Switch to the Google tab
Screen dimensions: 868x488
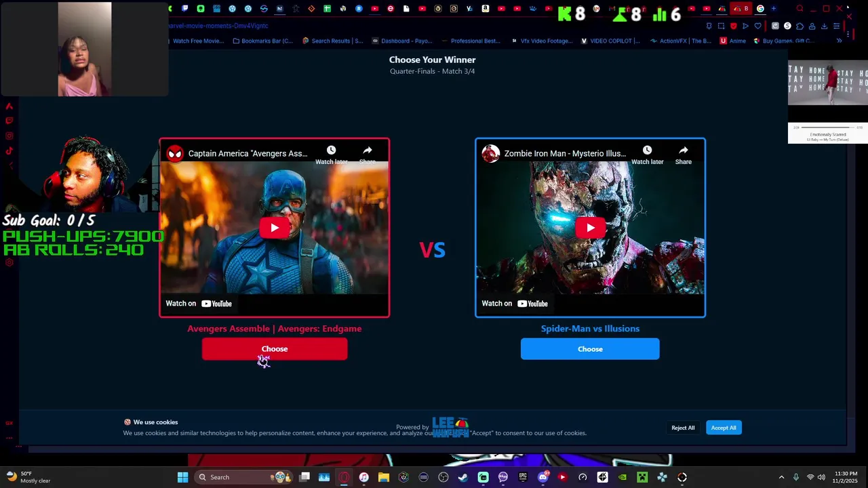pos(760,9)
